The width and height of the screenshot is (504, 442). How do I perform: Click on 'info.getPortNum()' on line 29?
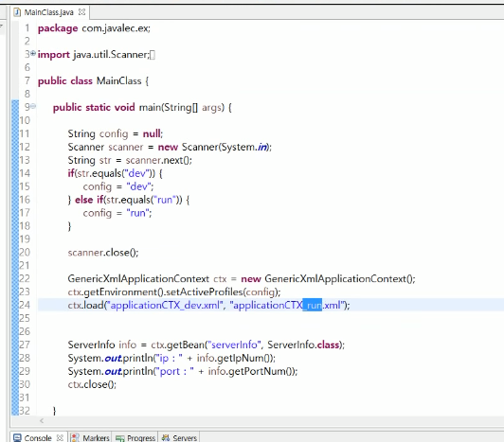251,371
